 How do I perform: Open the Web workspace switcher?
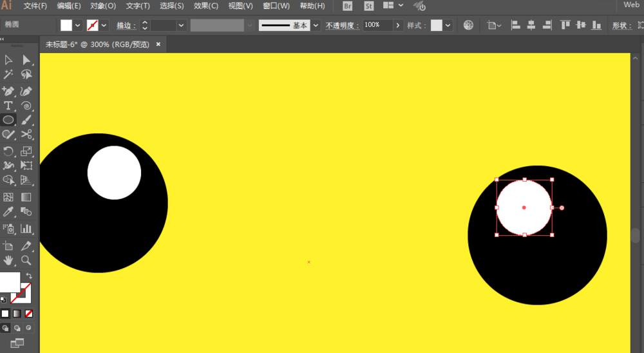pyautogui.click(x=631, y=5)
